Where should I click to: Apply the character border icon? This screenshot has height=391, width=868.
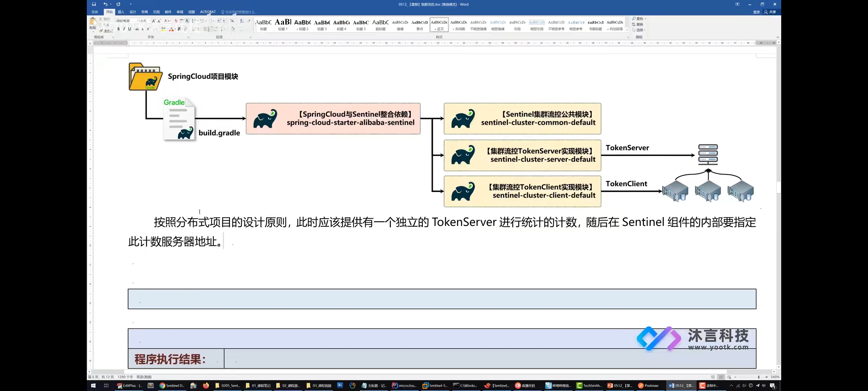pos(187,21)
